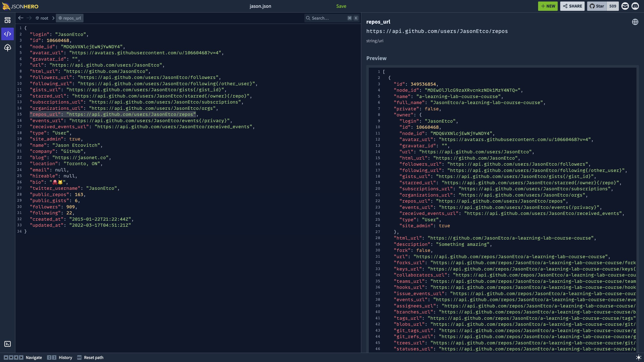Open the tree view sidebar icon
Screen dimensions: 644x362
coord(8,48)
